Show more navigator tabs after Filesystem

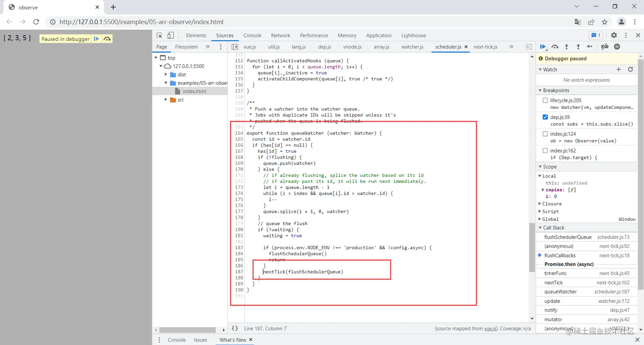point(208,47)
